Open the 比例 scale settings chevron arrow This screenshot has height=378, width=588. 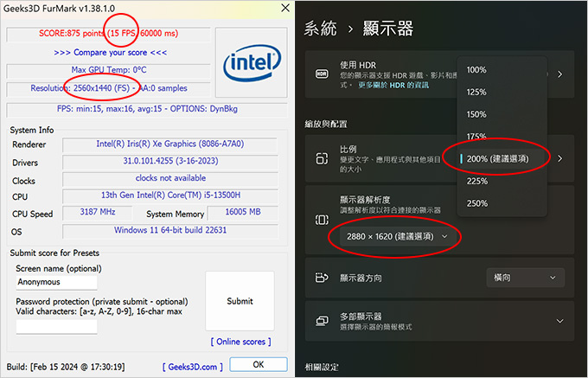click(x=559, y=158)
